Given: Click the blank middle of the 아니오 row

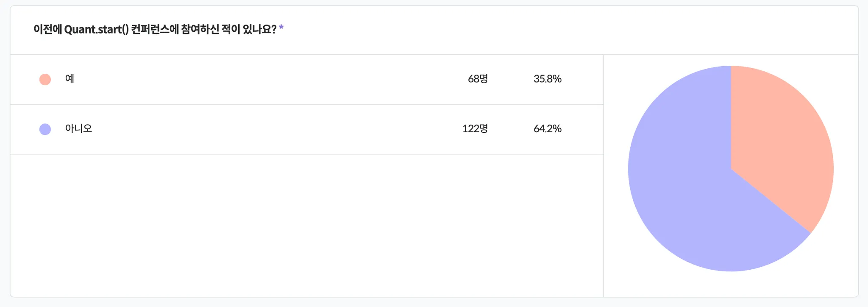Looking at the screenshot, I should [263, 129].
